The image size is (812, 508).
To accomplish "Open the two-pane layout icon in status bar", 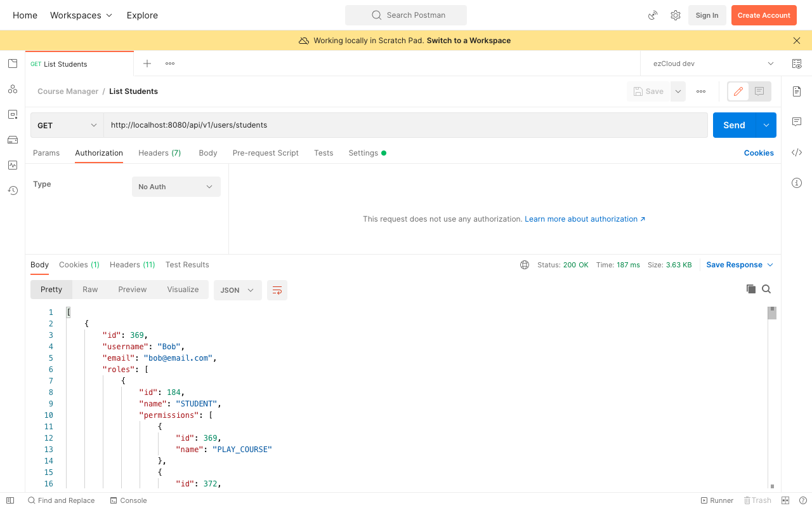I will [785, 500].
